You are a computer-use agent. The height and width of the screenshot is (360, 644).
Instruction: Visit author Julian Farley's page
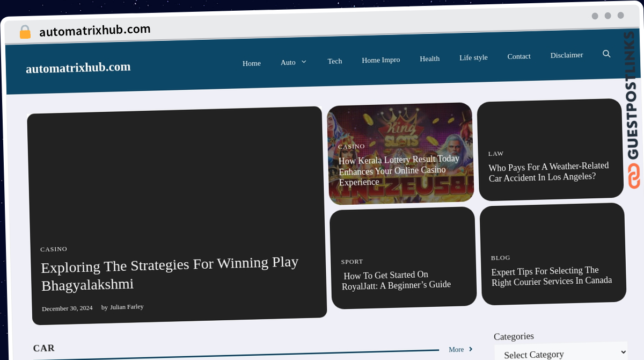click(127, 307)
